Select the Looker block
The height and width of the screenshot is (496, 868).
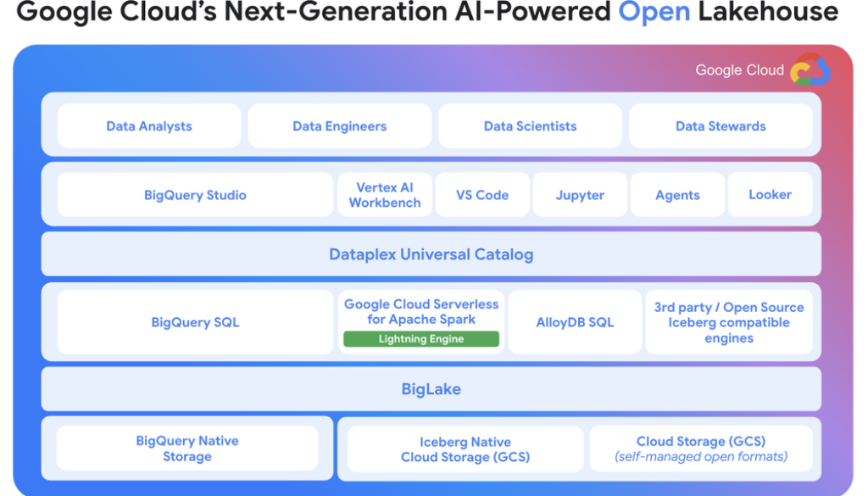pos(770,195)
